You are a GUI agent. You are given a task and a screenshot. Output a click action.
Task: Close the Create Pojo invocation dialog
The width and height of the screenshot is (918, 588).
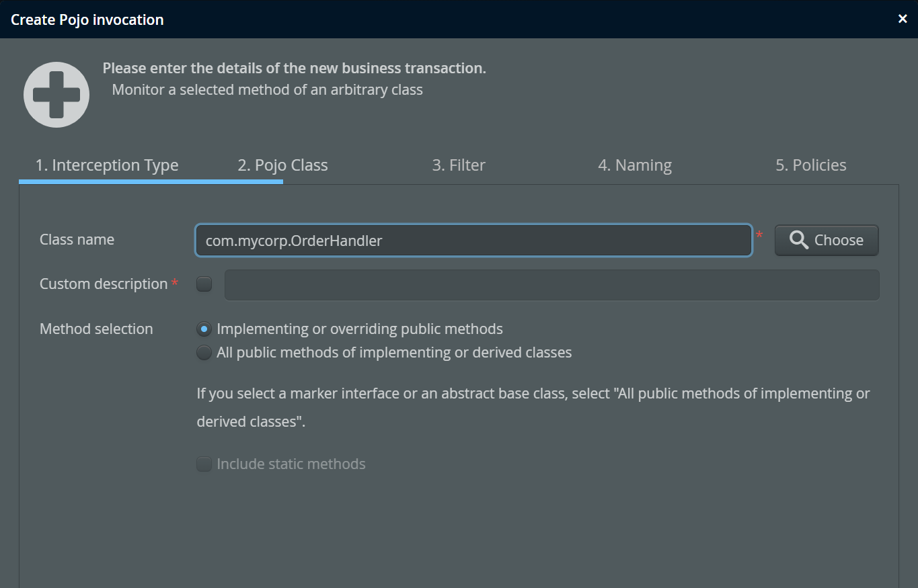point(903,19)
